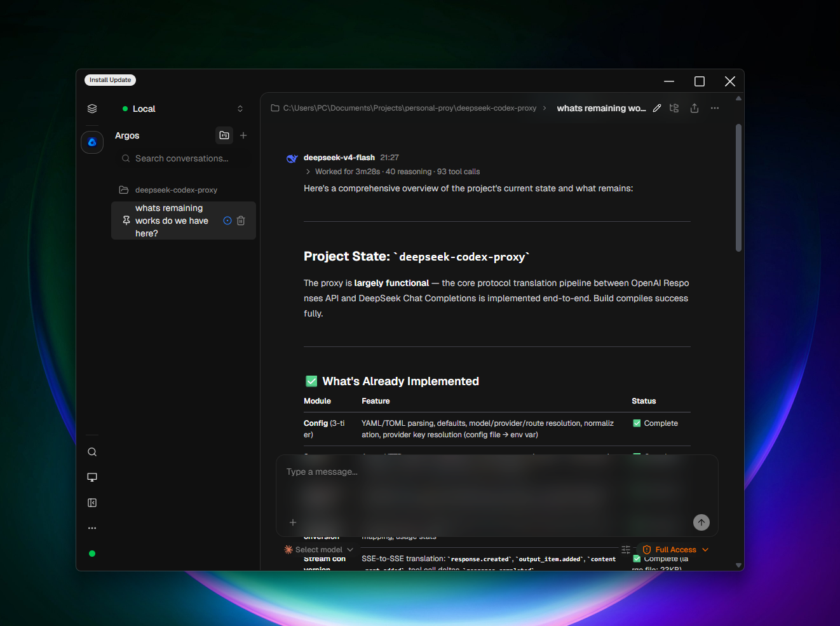Expand the 'Worked for 3m28s' details
Screen dimensions: 840x626
[393, 172]
